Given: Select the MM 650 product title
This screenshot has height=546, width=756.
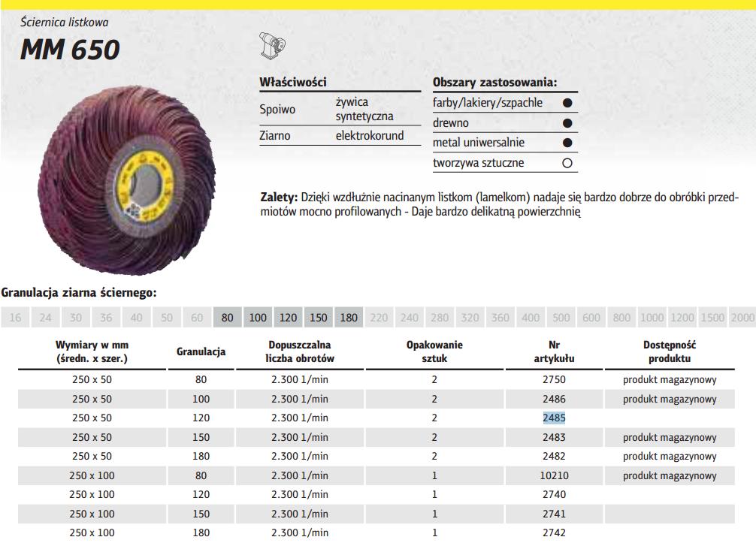Looking at the screenshot, I should [70, 49].
